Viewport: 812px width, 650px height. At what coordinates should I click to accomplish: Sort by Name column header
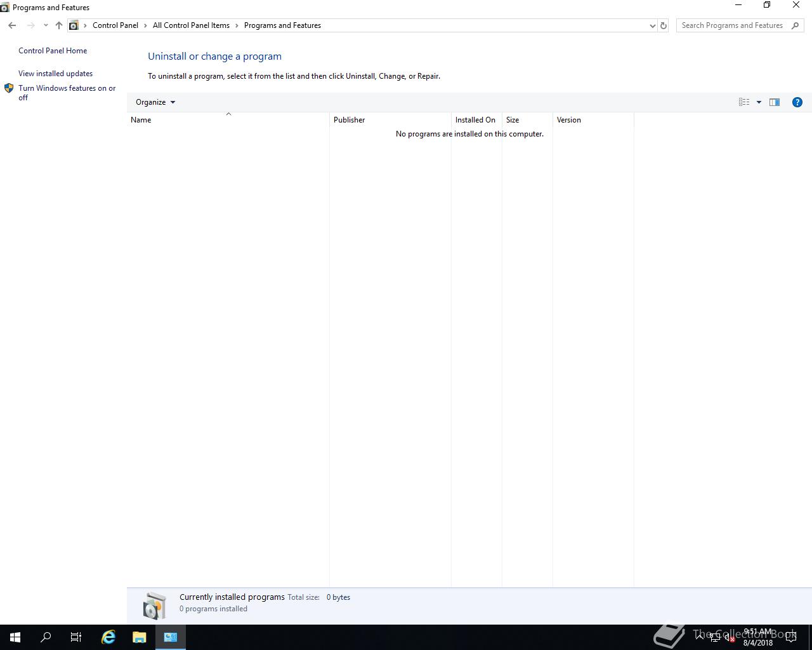(228, 120)
